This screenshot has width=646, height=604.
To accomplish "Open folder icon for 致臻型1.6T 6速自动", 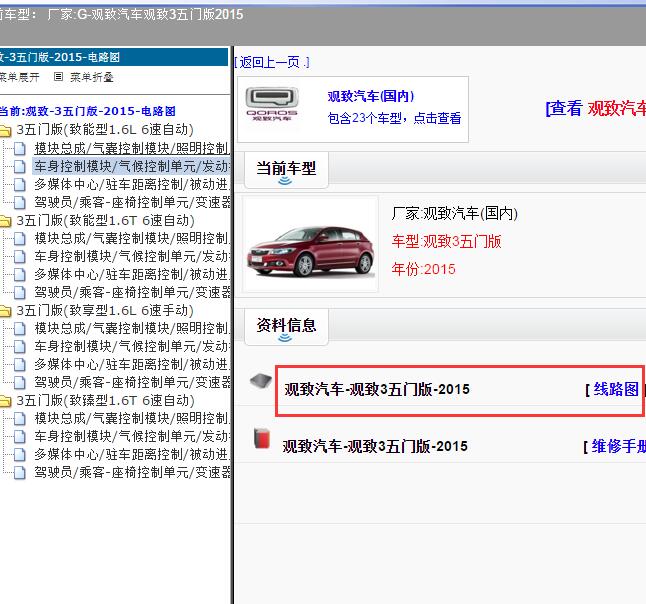I will tap(5, 401).
